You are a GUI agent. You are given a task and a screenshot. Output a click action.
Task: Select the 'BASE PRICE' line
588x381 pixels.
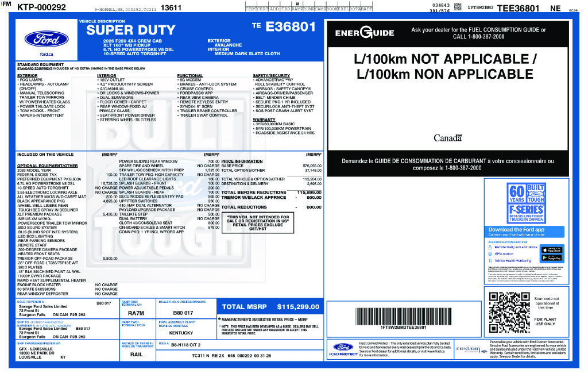(x=272, y=166)
